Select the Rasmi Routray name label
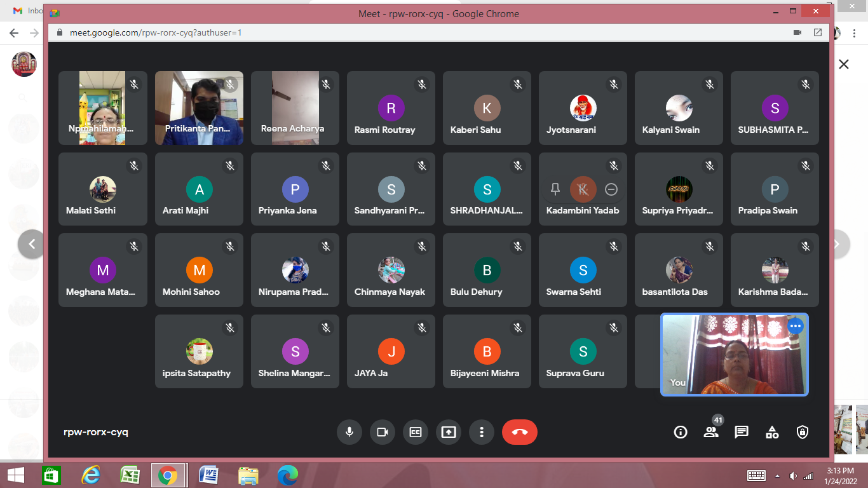868x488 pixels. click(384, 130)
